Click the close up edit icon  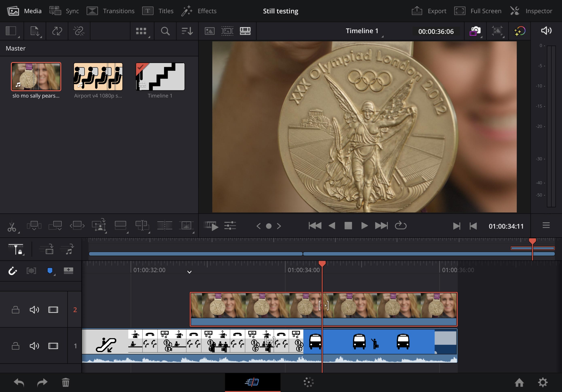pos(99,225)
